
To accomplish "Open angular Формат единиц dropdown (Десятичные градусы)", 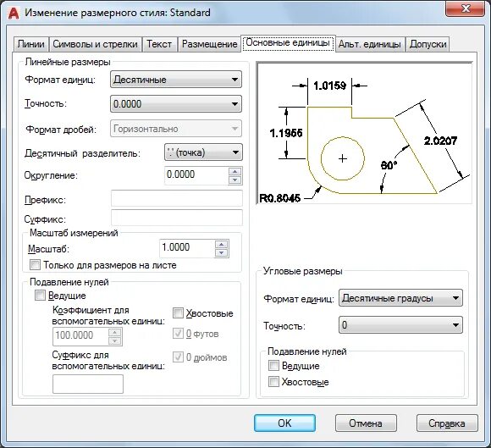I will tap(400, 298).
